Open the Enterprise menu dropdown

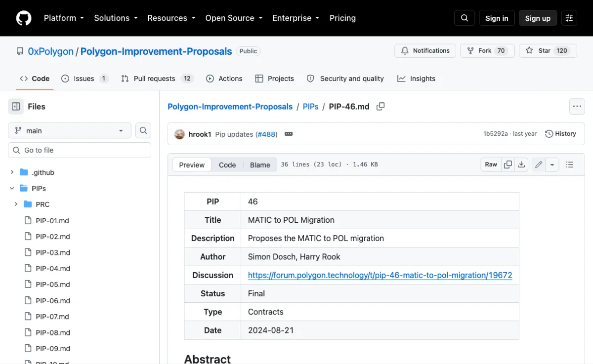point(296,18)
